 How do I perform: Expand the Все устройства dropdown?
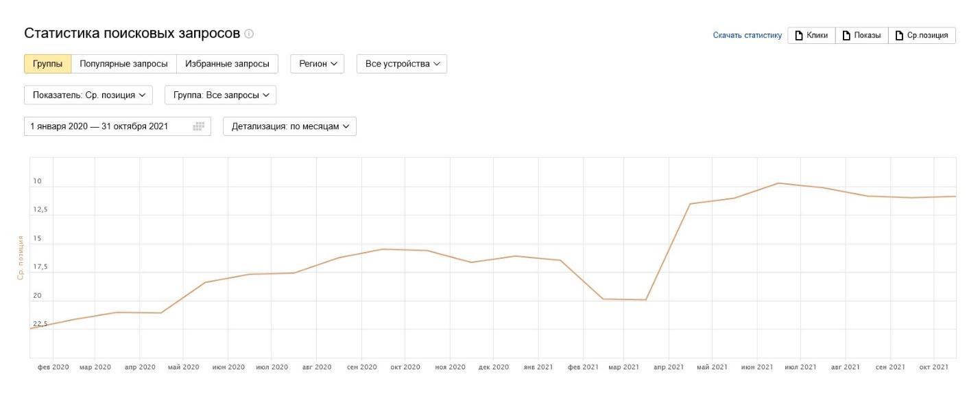(x=401, y=64)
